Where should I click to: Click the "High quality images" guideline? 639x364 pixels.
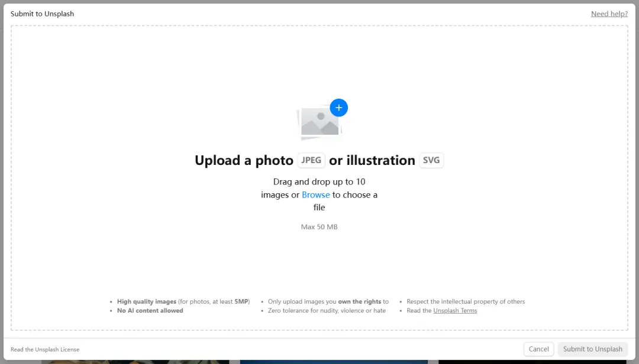click(183, 302)
